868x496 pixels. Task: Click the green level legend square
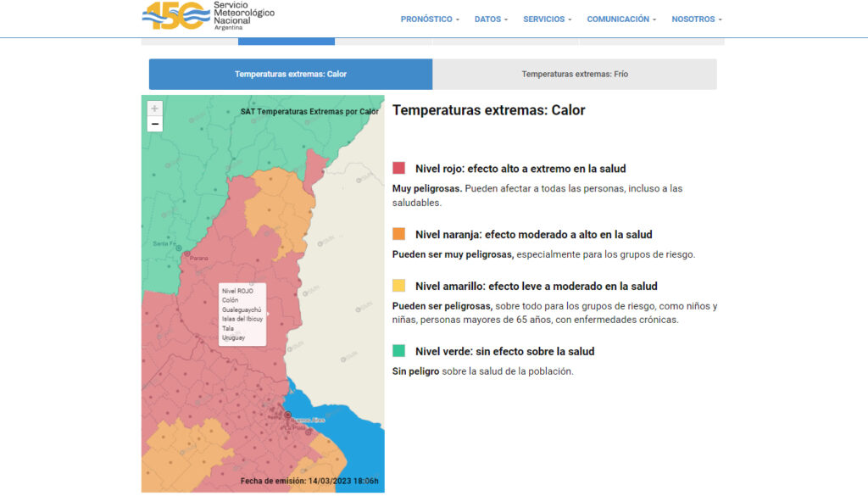[399, 351]
